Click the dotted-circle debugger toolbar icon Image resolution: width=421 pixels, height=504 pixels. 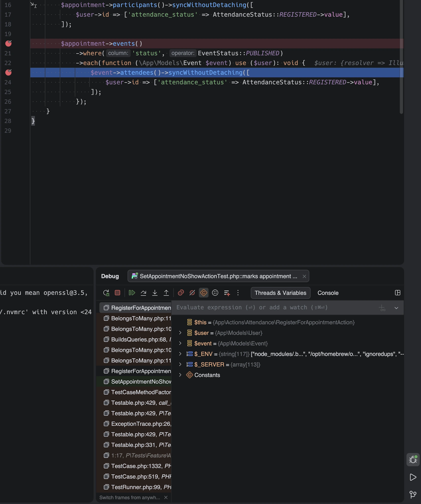pyautogui.click(x=215, y=293)
